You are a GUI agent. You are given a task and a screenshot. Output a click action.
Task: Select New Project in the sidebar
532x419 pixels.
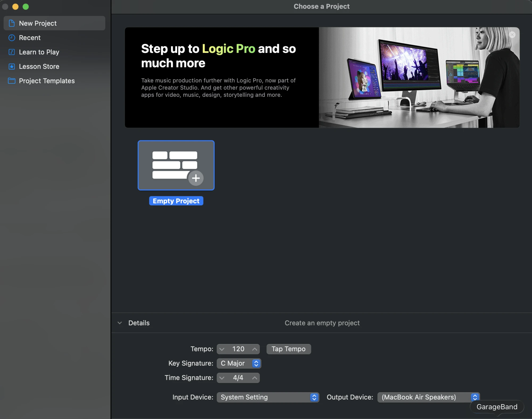coord(54,23)
